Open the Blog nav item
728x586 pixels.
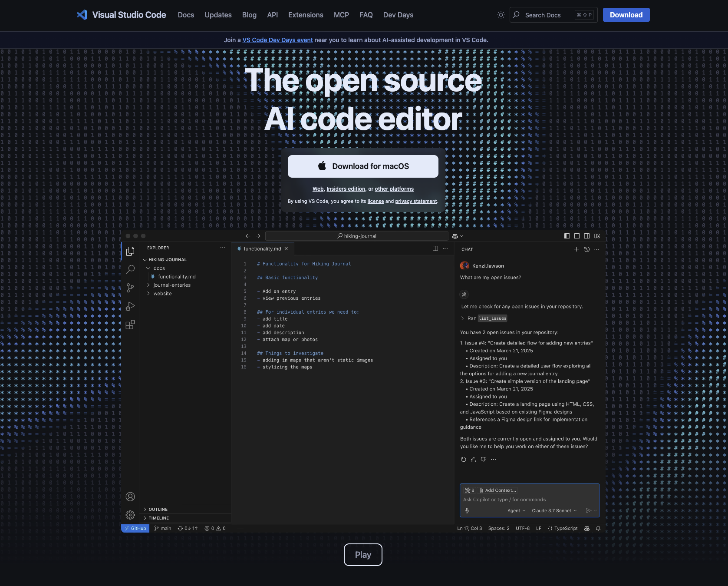[249, 15]
